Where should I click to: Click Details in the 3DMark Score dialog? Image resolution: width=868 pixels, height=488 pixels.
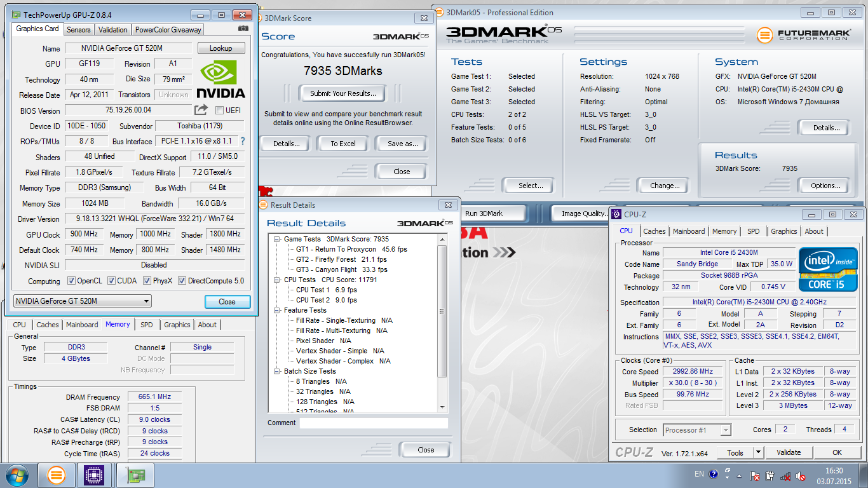(x=286, y=144)
